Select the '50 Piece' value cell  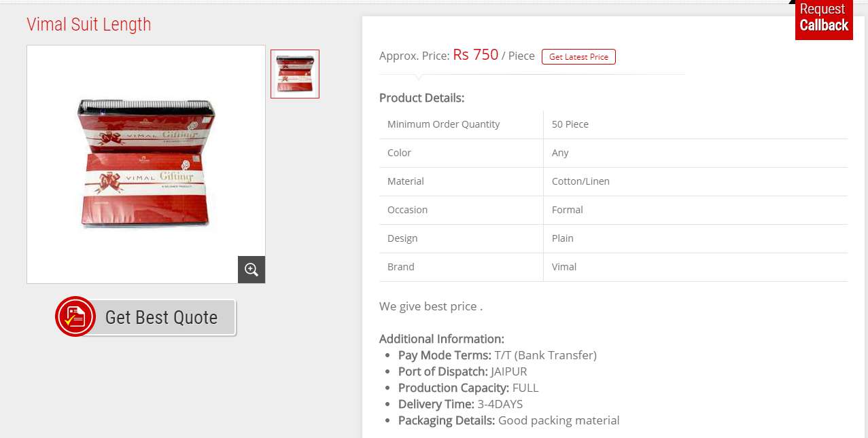tap(695, 124)
